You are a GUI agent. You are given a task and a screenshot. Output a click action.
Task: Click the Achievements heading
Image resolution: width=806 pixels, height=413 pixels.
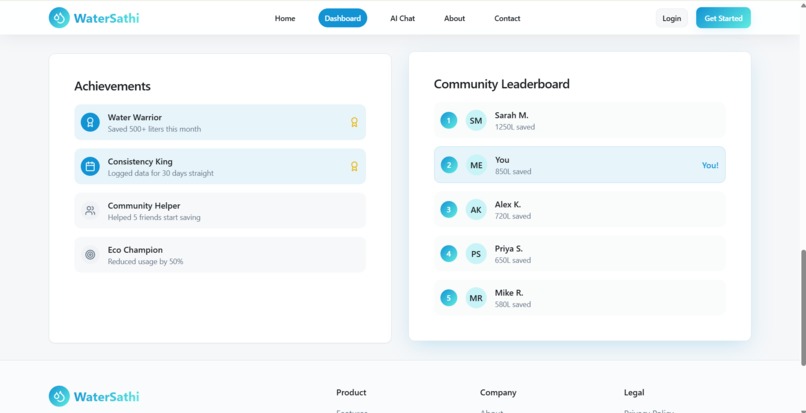tap(113, 86)
